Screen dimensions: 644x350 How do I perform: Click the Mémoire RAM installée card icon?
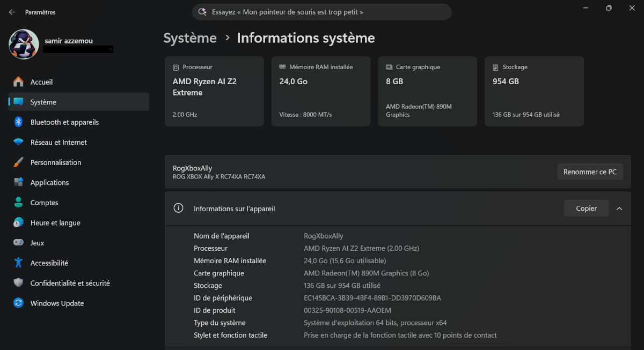pyautogui.click(x=282, y=67)
